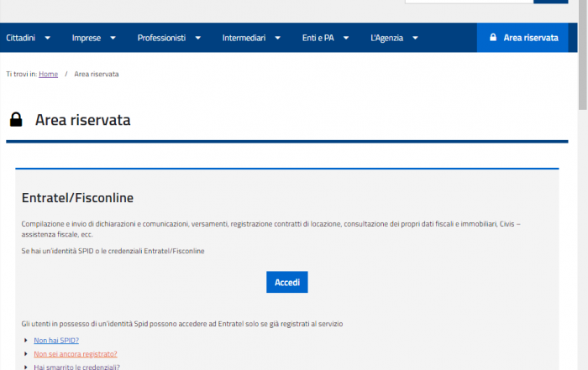588x370 pixels.
Task: Open the Intermediari menu
Action: click(x=244, y=38)
